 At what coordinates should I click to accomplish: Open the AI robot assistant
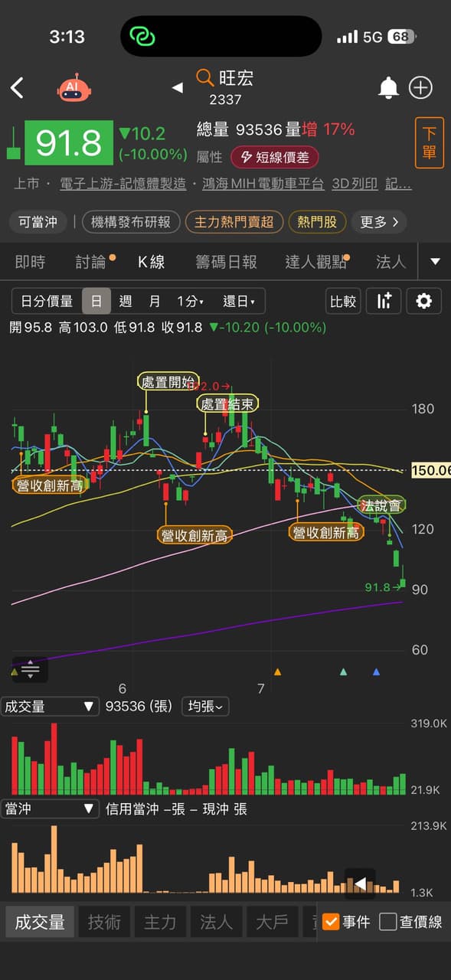(x=74, y=88)
